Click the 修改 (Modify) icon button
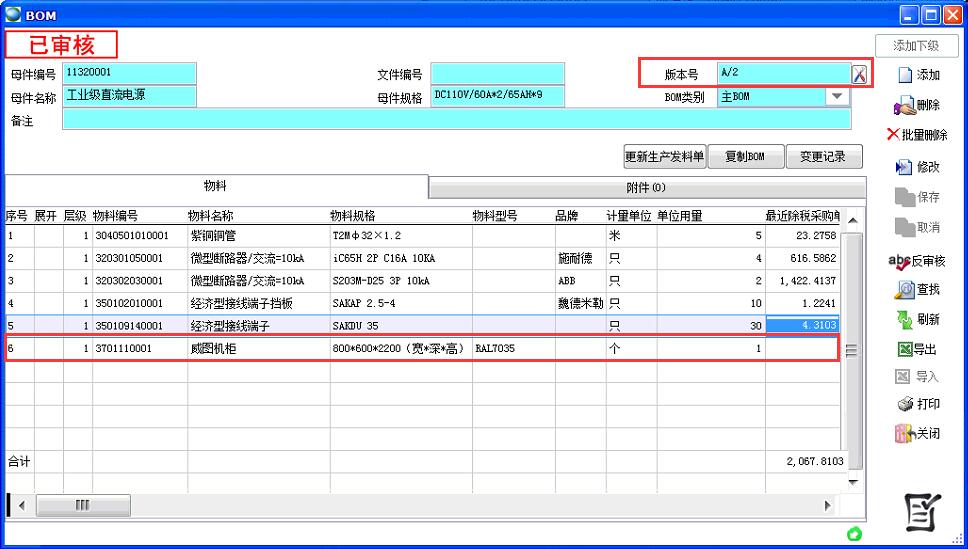Image resolution: width=968 pixels, height=549 pixels. click(904, 167)
